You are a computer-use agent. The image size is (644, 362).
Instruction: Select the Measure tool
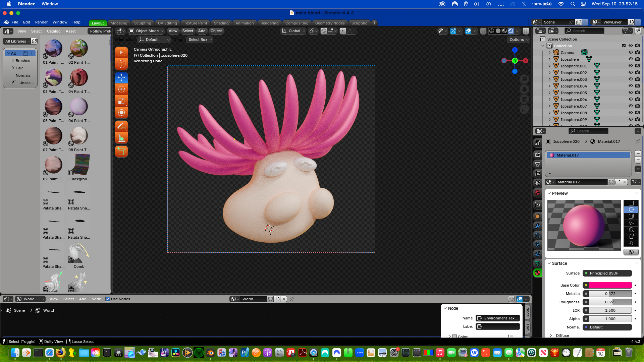coord(121,138)
